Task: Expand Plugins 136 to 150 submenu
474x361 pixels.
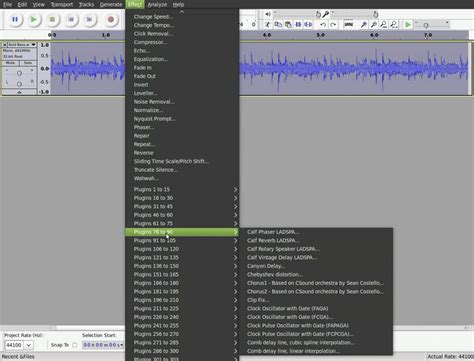Action: tap(182, 266)
